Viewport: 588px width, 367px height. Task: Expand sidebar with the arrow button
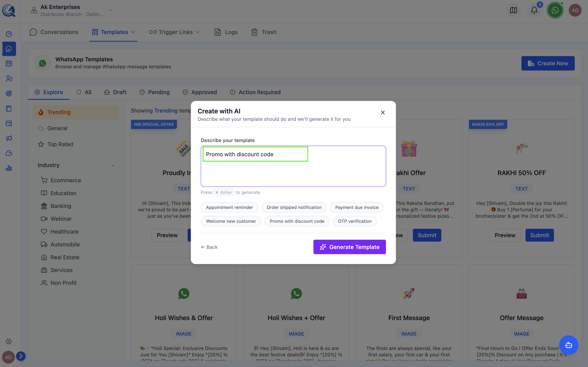point(21,356)
